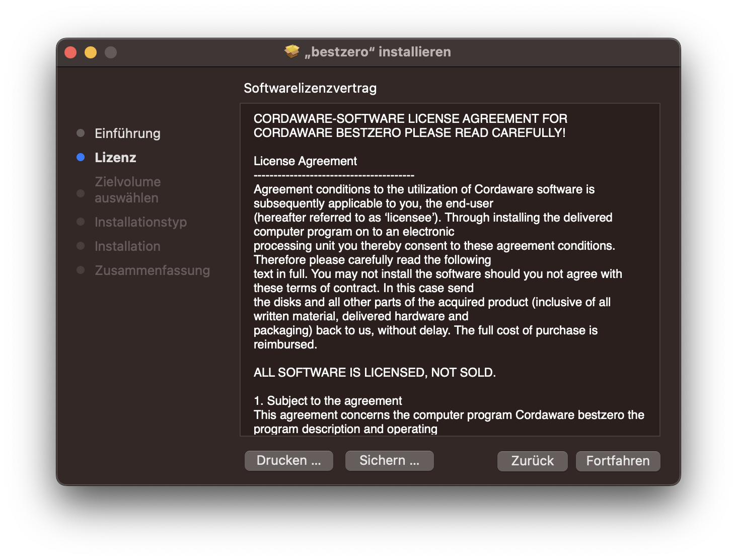Screen dimensions: 737x560
Task: Click the 'License Agreement' heading text
Action: click(305, 161)
